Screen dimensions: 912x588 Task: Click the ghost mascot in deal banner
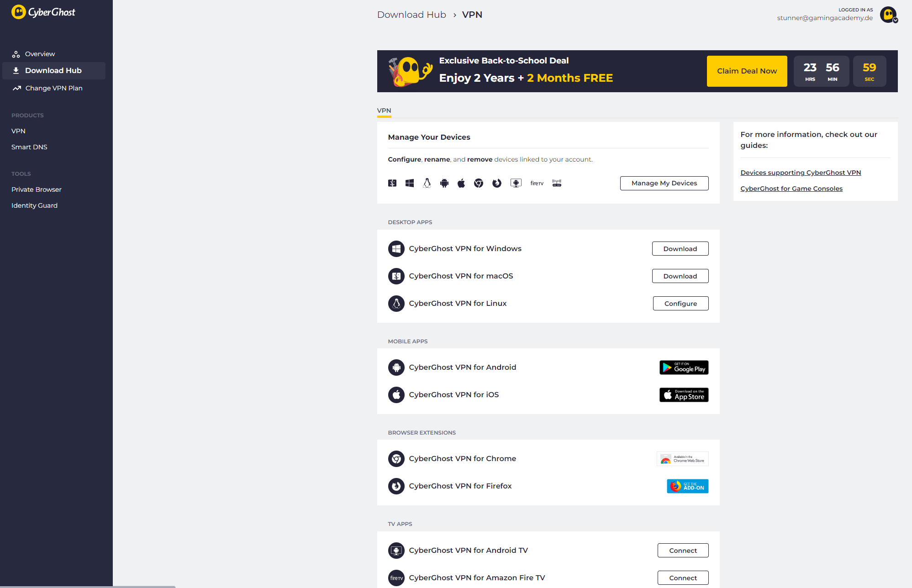point(410,71)
